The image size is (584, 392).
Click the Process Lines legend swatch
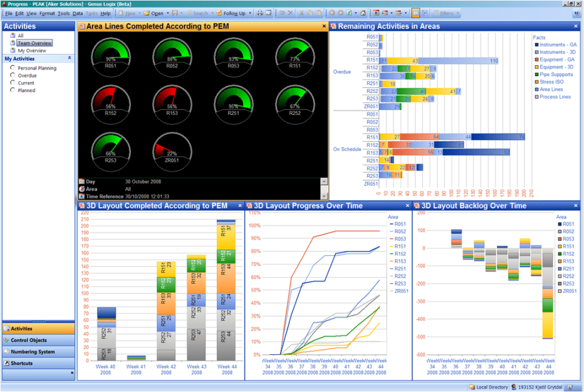click(537, 97)
